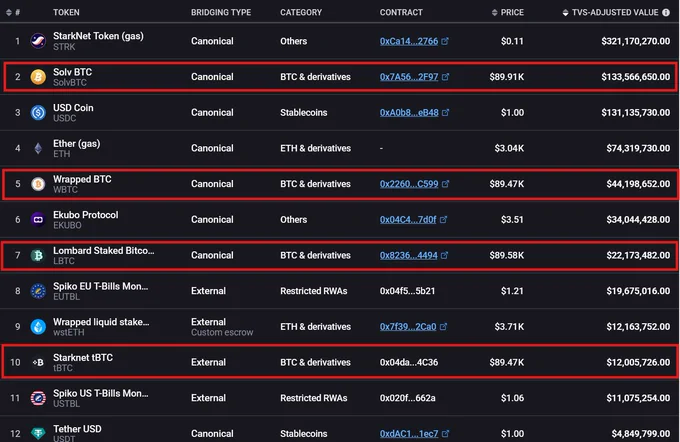Click the Spiko EU T-Bills EUTBL logo
This screenshot has height=442, width=680.
pos(38,291)
